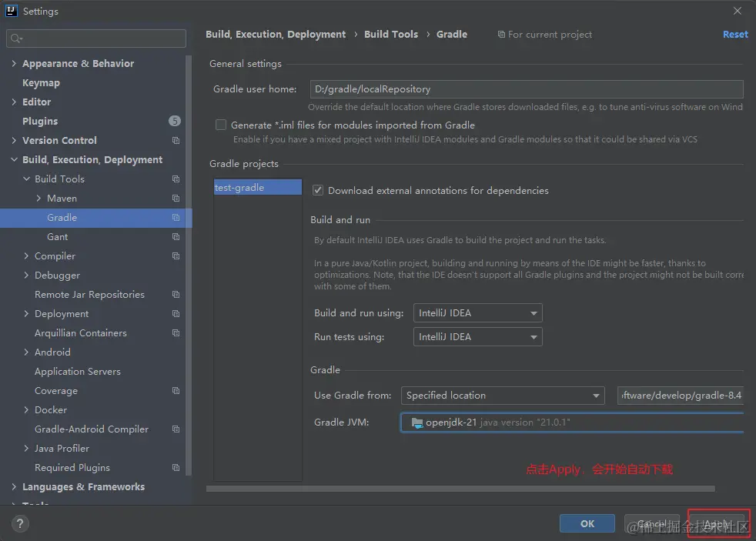The height and width of the screenshot is (541, 756).
Task: Expand the Editor section
Action: click(14, 102)
